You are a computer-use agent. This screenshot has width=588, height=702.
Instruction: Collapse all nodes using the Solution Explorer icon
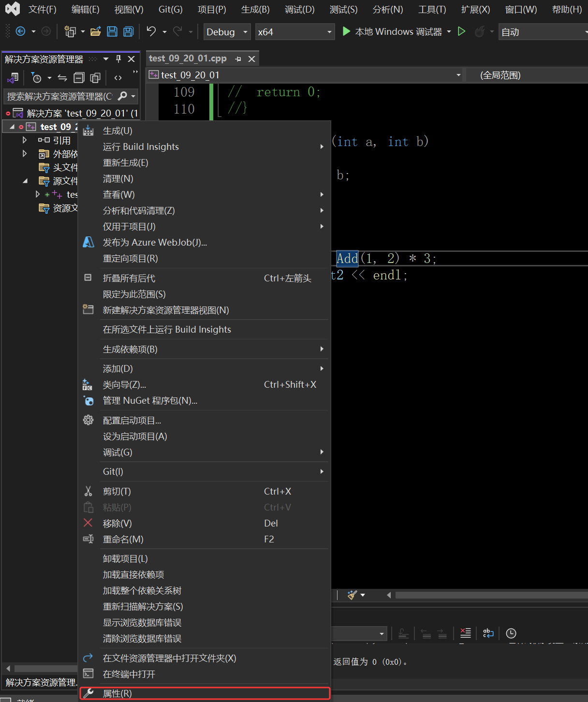pyautogui.click(x=79, y=77)
